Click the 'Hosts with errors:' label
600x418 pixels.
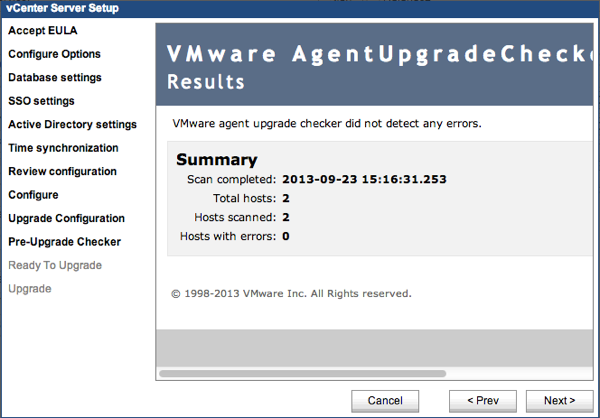pos(228,236)
